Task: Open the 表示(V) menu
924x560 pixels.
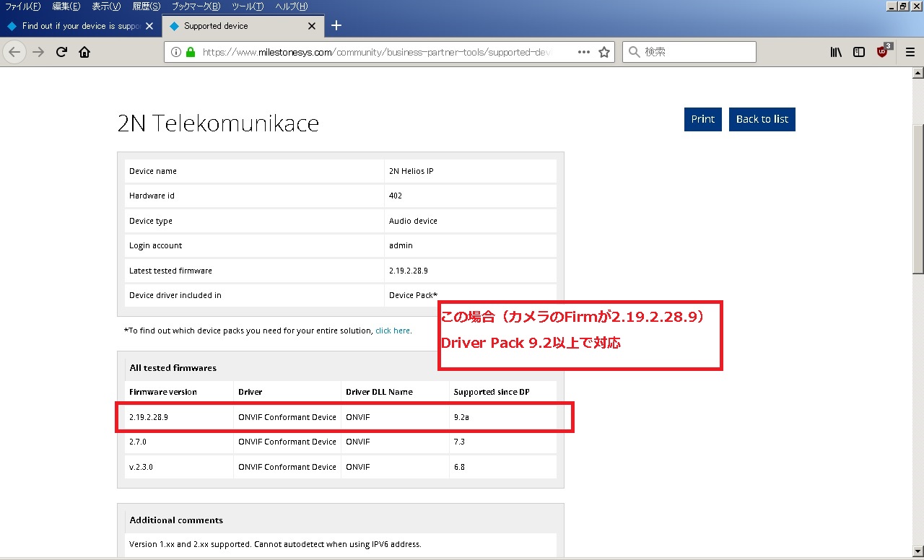Action: coord(106,6)
